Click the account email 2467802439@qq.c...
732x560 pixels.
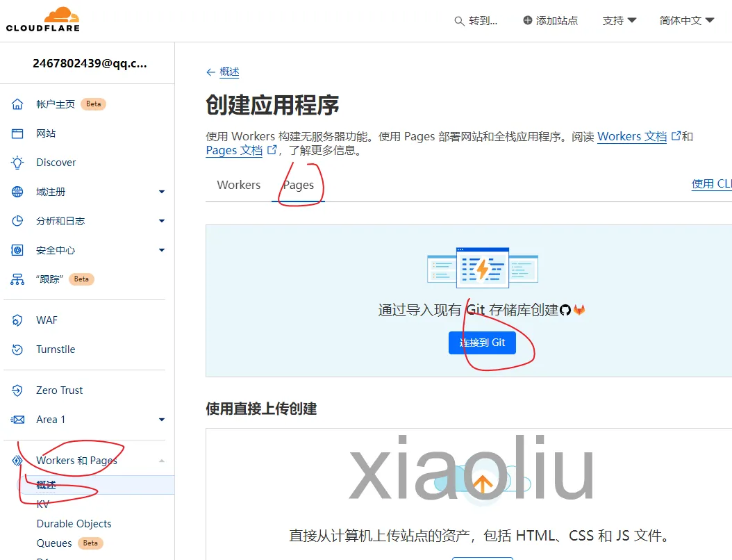point(90,63)
